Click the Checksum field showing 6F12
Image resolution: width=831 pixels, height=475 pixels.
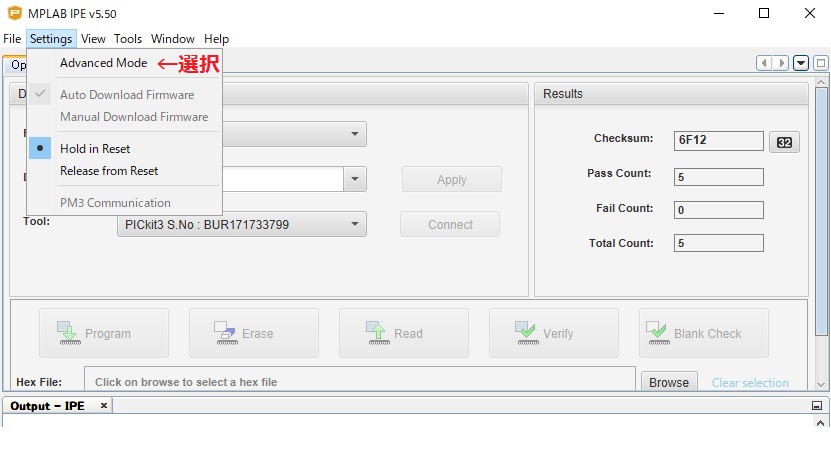pyautogui.click(x=718, y=140)
